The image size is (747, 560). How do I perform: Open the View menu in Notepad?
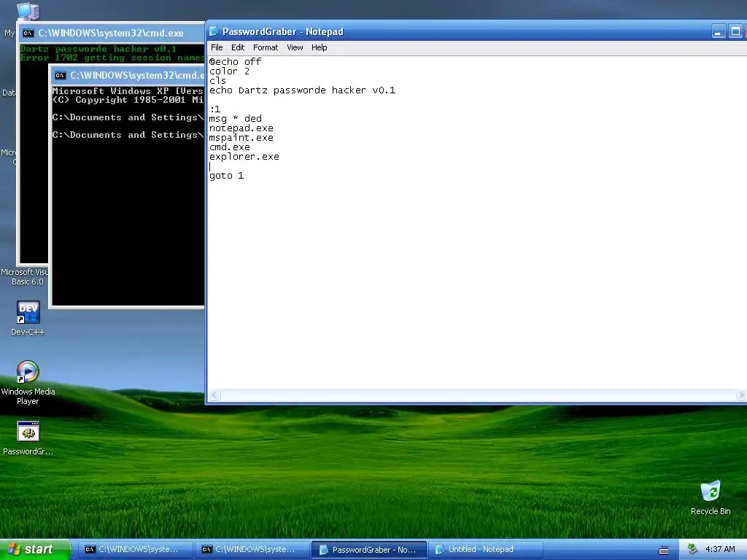click(x=295, y=47)
